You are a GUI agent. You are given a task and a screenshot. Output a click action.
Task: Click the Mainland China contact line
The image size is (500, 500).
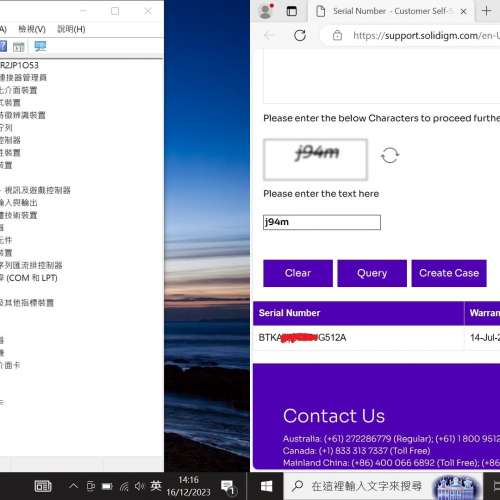click(391, 463)
